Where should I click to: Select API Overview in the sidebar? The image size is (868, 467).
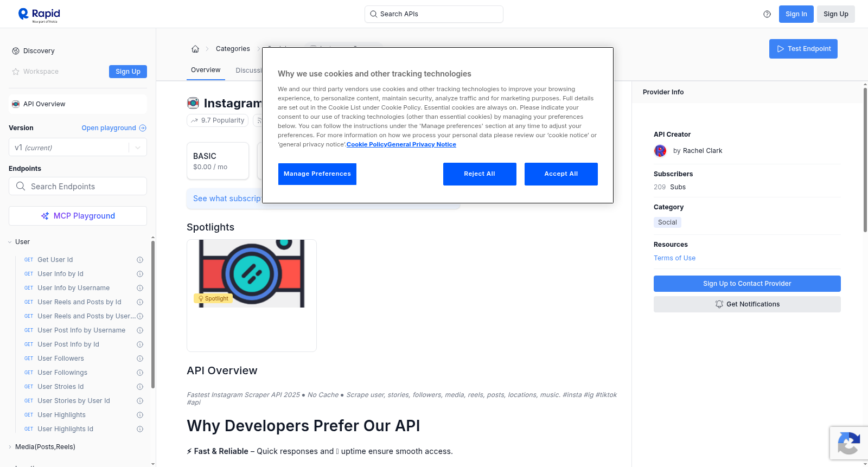click(x=78, y=104)
